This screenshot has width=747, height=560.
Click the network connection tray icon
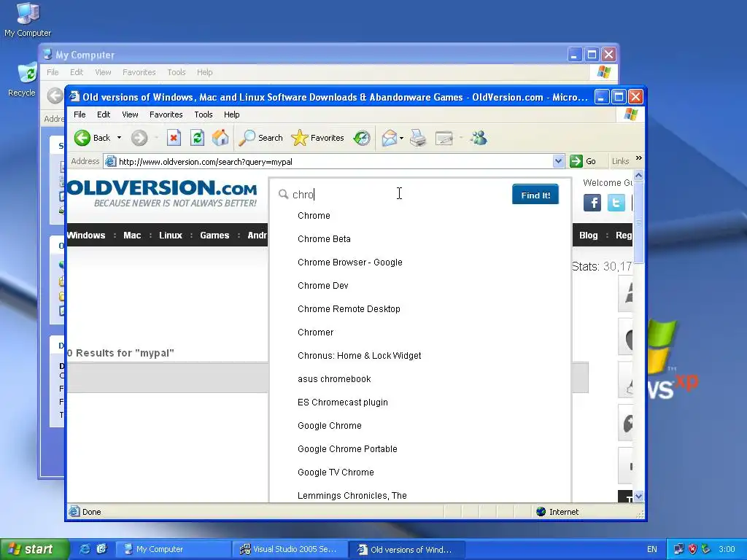[679, 549]
